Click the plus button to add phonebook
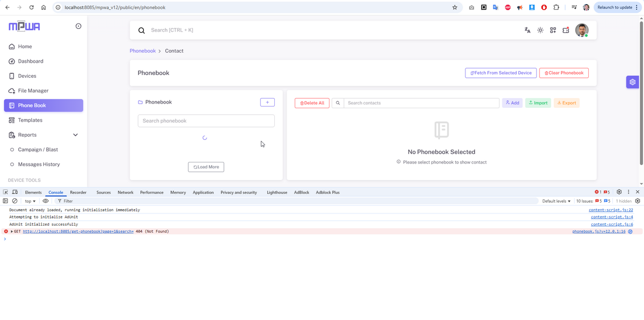 (267, 102)
